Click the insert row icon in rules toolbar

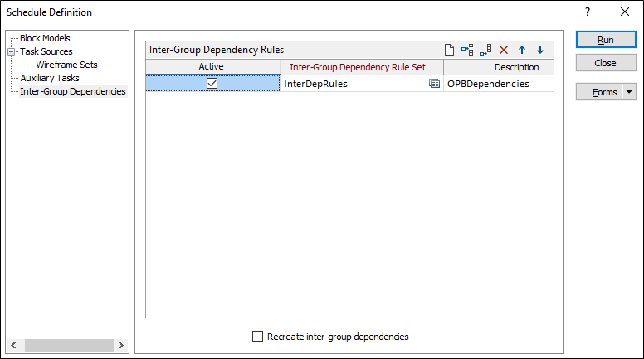coord(467,50)
